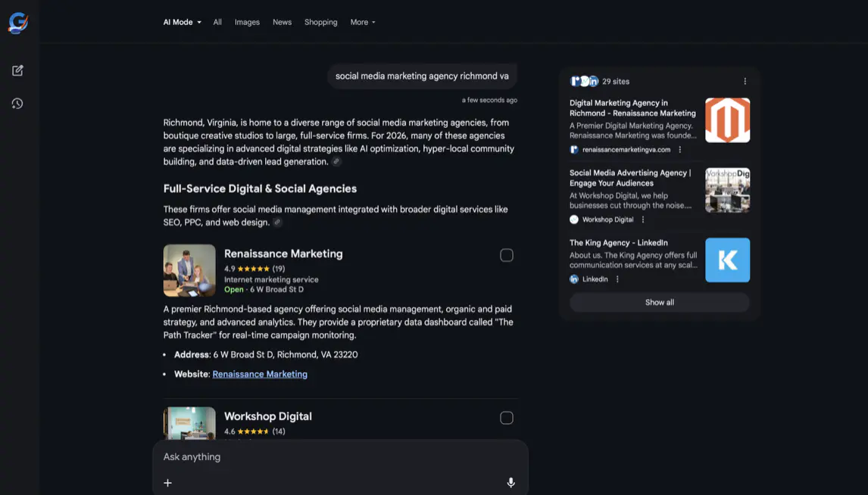Open the News tab
This screenshot has height=495, width=868.
click(282, 22)
